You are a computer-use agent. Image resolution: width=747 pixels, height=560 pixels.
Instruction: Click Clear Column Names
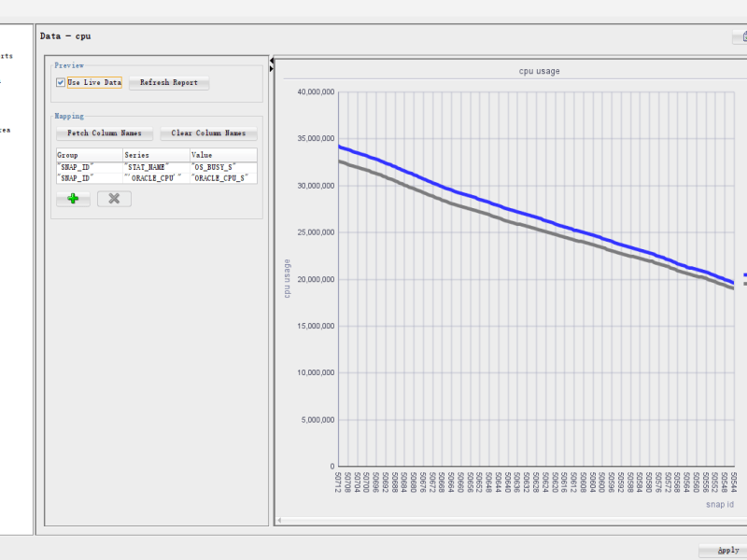point(208,133)
